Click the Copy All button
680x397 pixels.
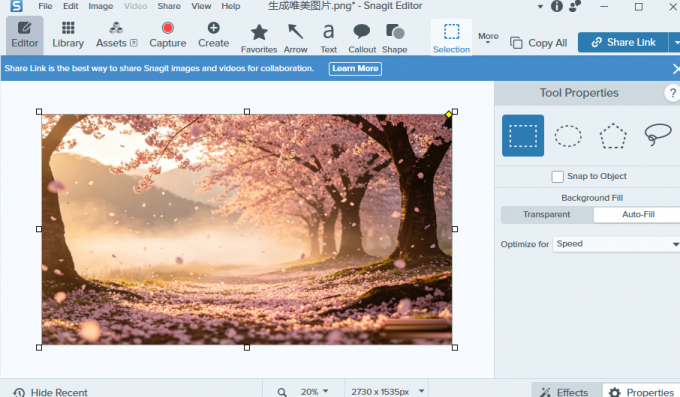tap(539, 43)
